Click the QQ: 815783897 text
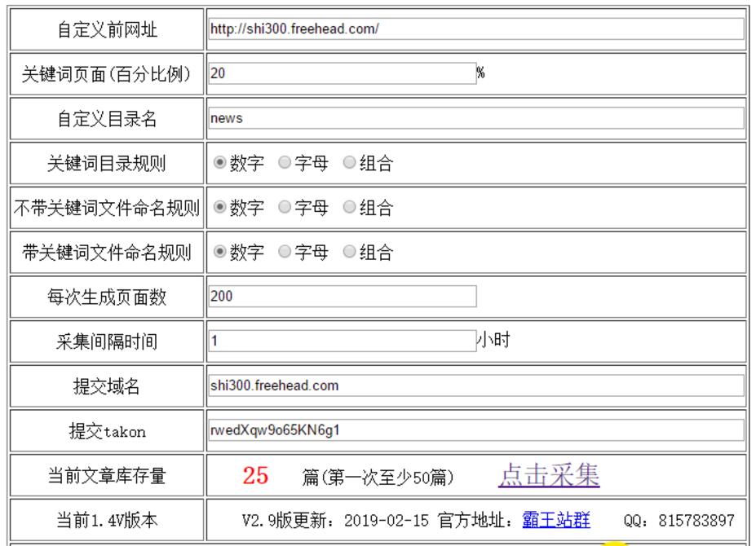This screenshot has height=546, width=756. [679, 521]
